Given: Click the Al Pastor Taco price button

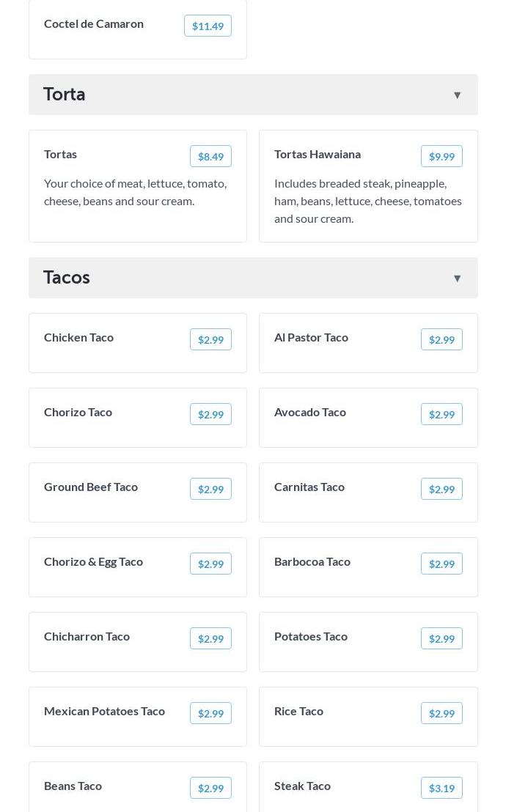Looking at the screenshot, I should pos(441,340).
